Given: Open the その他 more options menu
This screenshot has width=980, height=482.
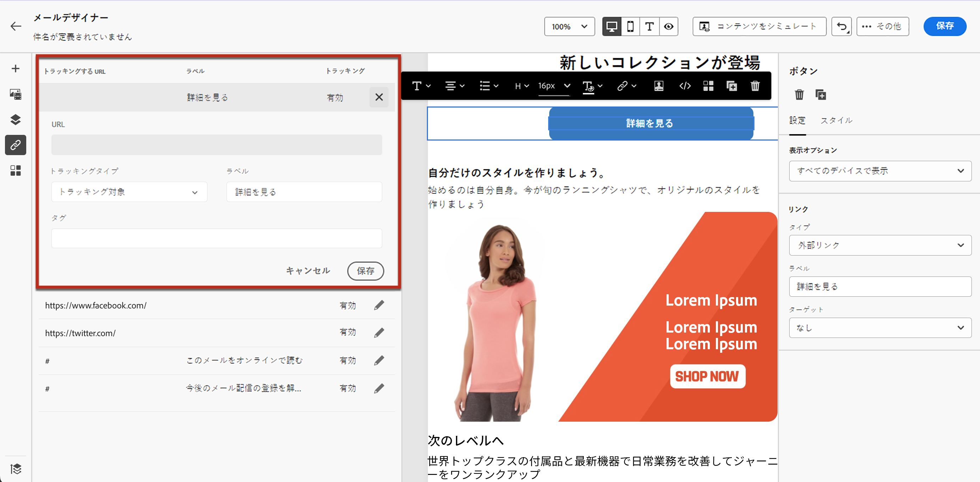Looking at the screenshot, I should tap(882, 27).
